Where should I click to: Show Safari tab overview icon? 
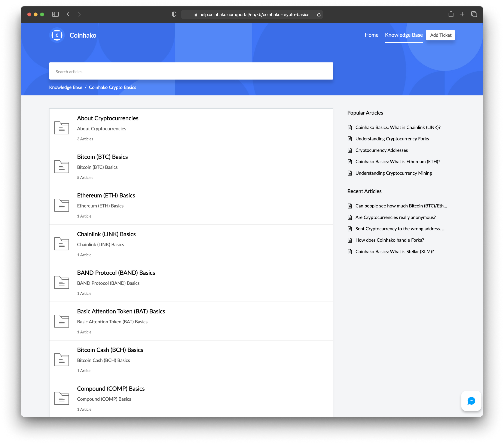(474, 14)
